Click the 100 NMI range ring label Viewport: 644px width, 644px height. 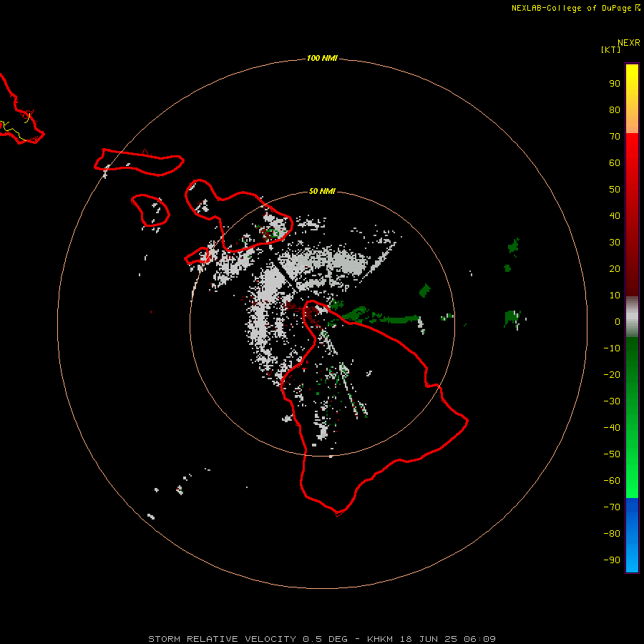322,58
